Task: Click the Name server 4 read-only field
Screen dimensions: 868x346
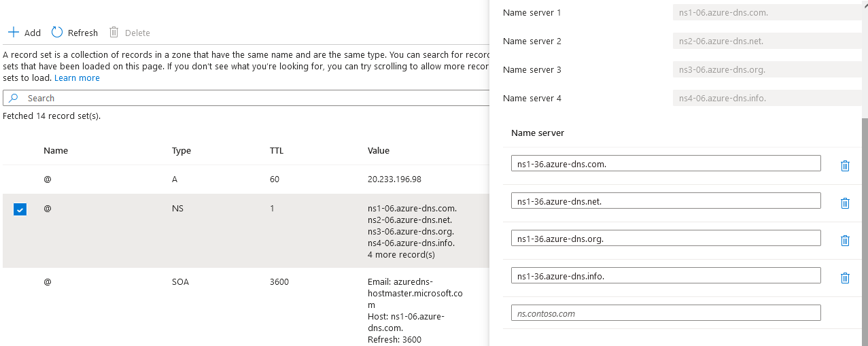Action: pyautogui.click(x=767, y=98)
